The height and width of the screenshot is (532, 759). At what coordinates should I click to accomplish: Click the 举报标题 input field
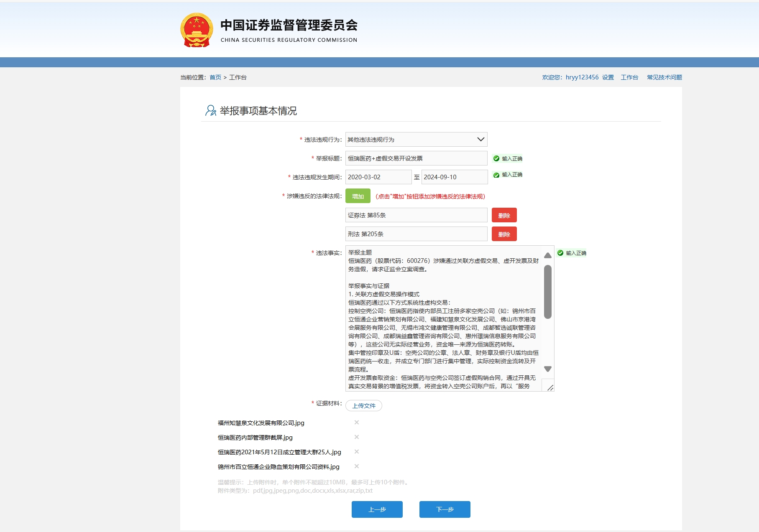click(417, 158)
